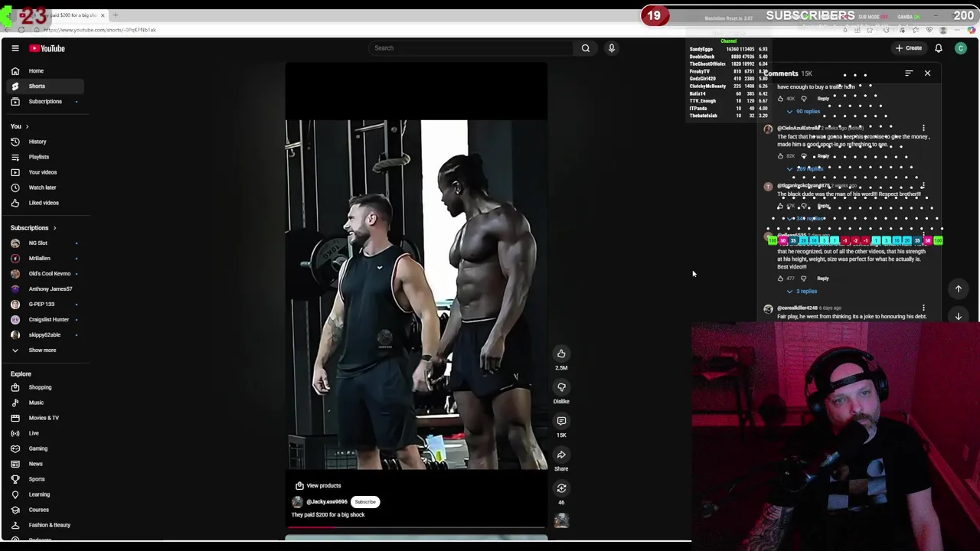The height and width of the screenshot is (551, 980).
Task: Close the browser tab
Action: (x=103, y=15)
